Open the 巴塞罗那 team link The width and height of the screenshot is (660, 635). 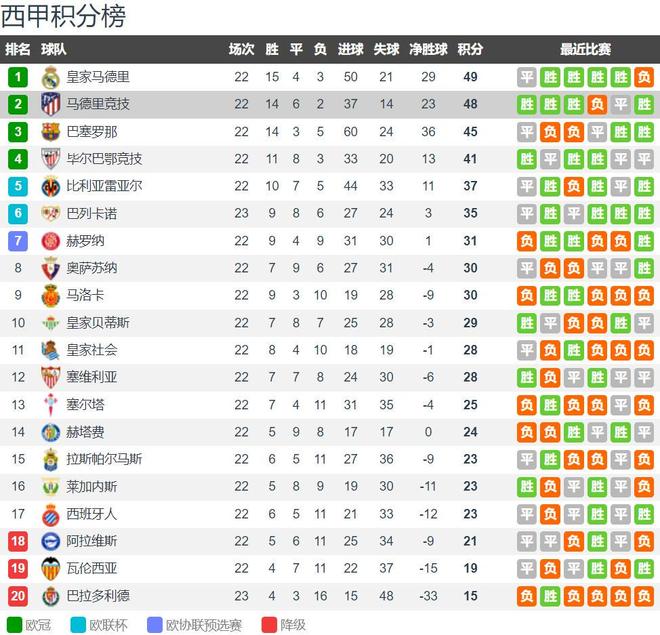(x=91, y=131)
